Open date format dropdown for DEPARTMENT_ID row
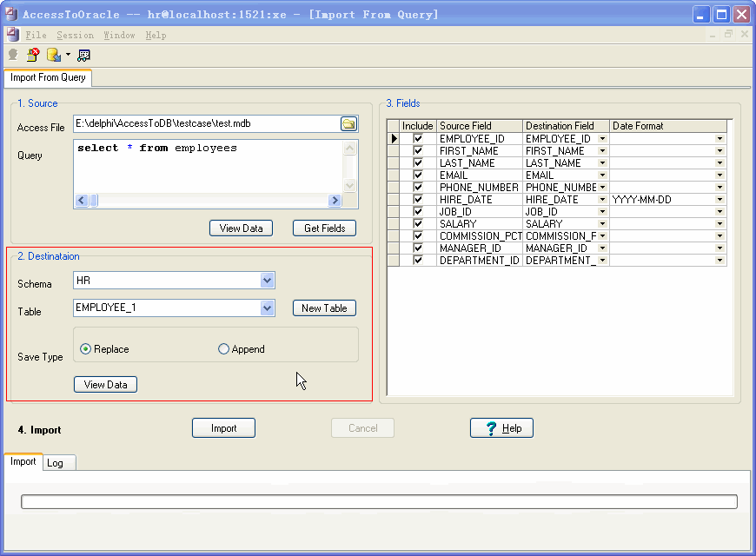 pos(720,261)
